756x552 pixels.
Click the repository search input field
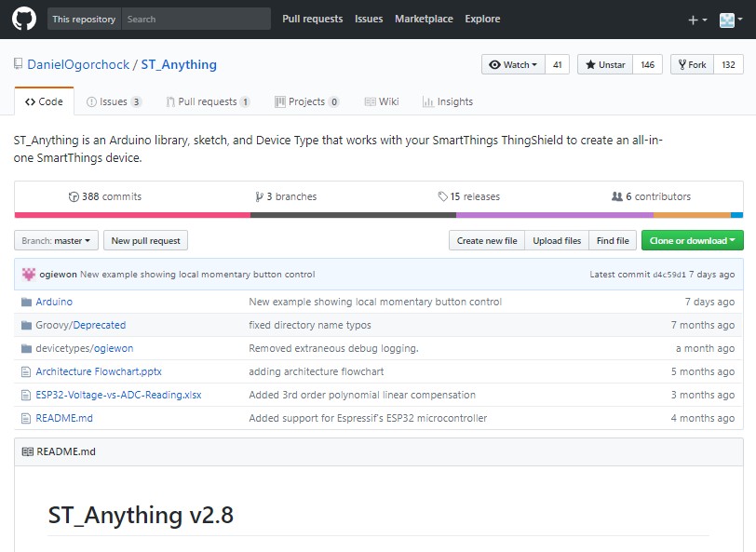tap(196, 20)
